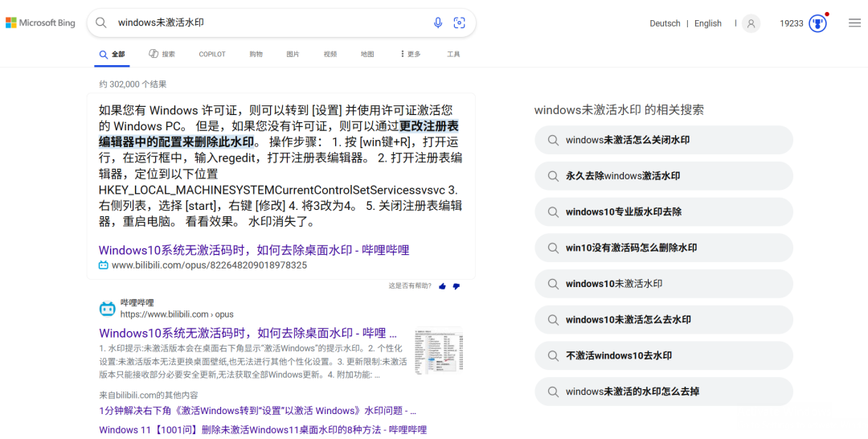
Task: Click URL www.bilibili.com/opus/822648209018978325
Action: 209,265
